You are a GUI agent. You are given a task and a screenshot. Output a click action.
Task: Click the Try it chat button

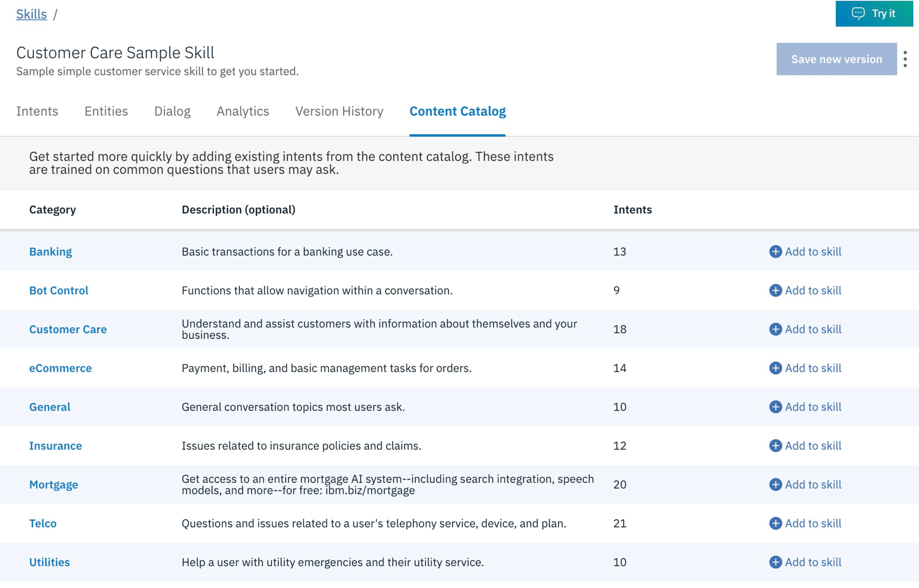click(x=874, y=14)
